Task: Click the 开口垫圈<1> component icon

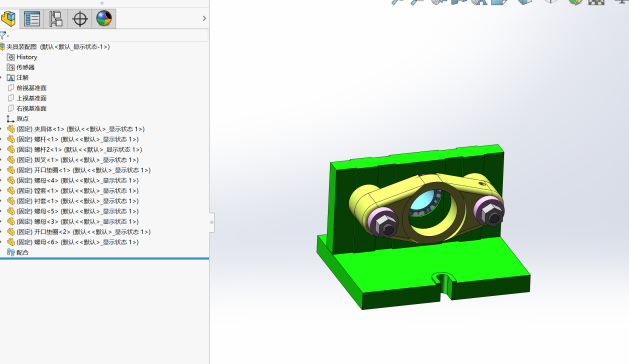Action: coord(11,170)
